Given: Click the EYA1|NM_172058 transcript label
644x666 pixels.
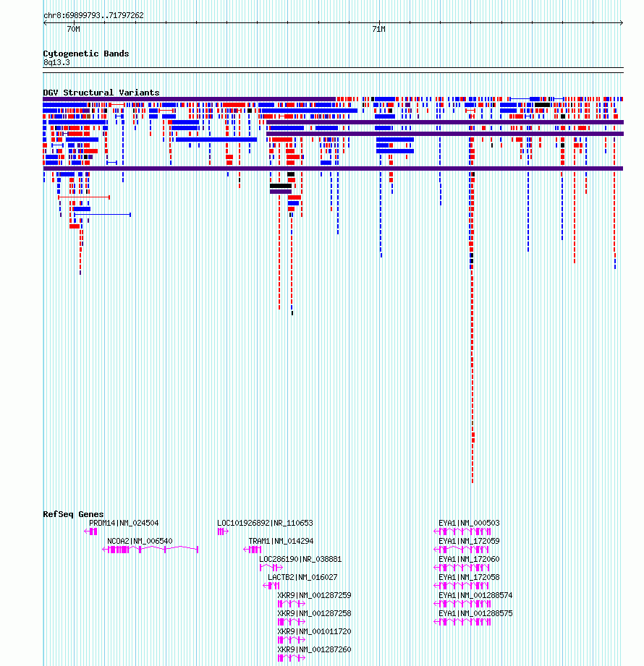Looking at the screenshot, I should point(469,577).
